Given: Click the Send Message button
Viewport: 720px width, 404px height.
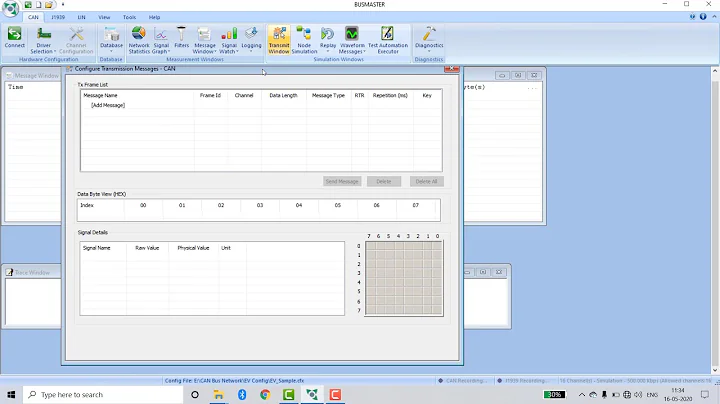Looking at the screenshot, I should [342, 181].
